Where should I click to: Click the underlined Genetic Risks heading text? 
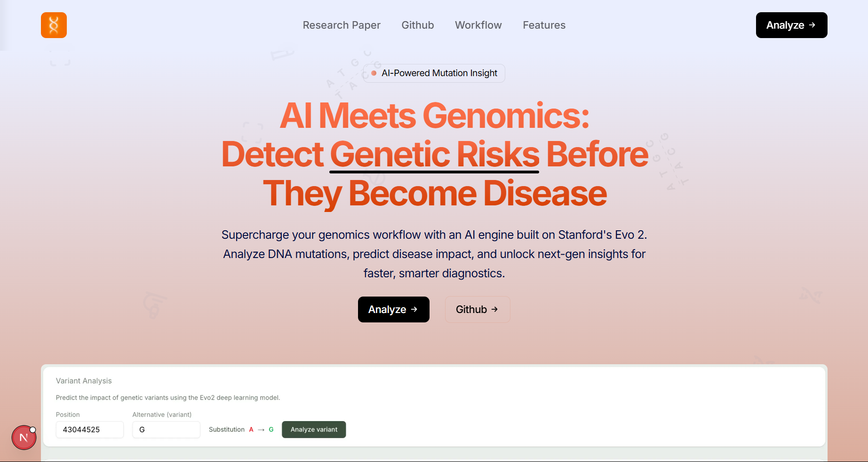pyautogui.click(x=434, y=154)
